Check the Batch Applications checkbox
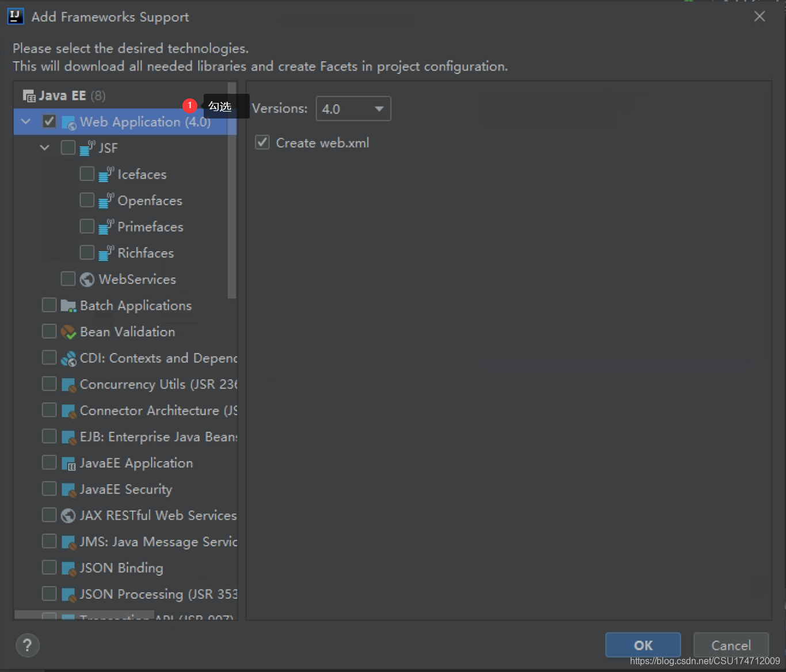The width and height of the screenshot is (786, 672). coord(49,305)
